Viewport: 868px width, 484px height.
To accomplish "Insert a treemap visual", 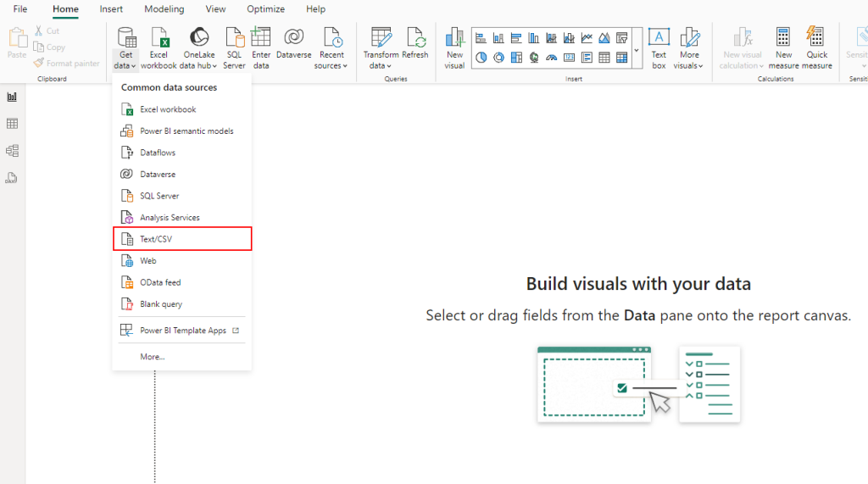I will [516, 58].
